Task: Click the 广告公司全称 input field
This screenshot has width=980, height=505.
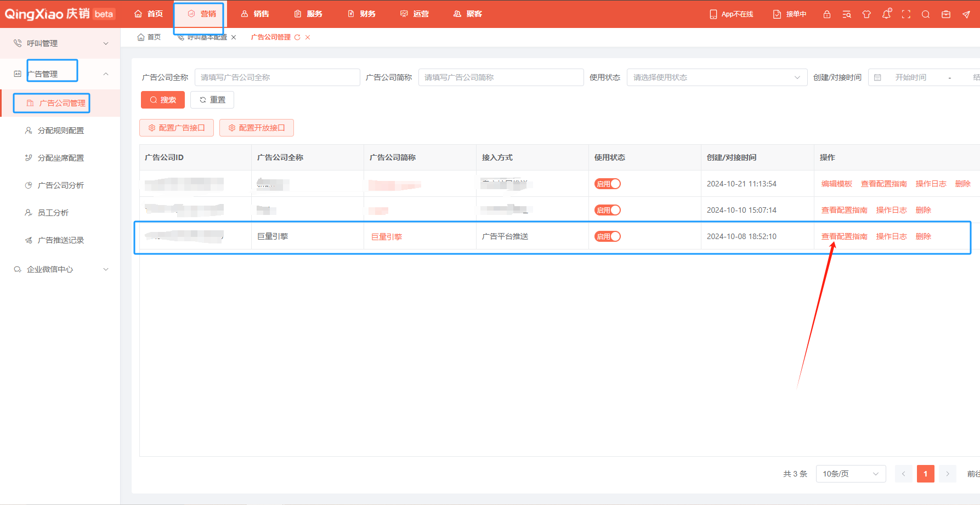Action: [277, 77]
